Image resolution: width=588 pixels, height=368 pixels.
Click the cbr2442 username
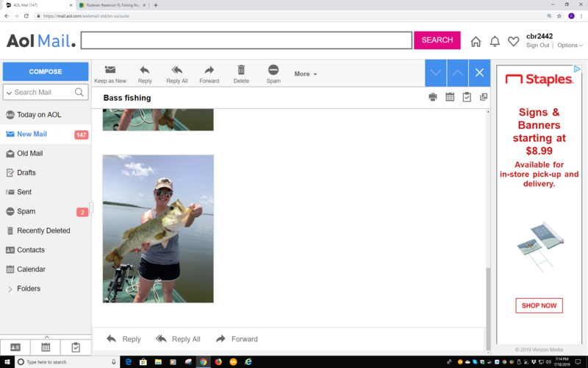click(539, 36)
